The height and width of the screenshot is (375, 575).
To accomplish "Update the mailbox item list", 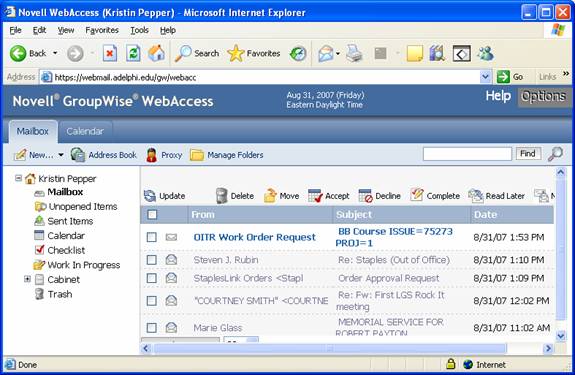I will tap(164, 196).
